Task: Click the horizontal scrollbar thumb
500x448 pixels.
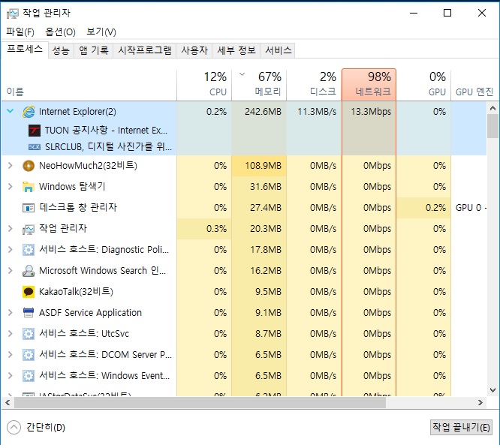Action: 200,403
